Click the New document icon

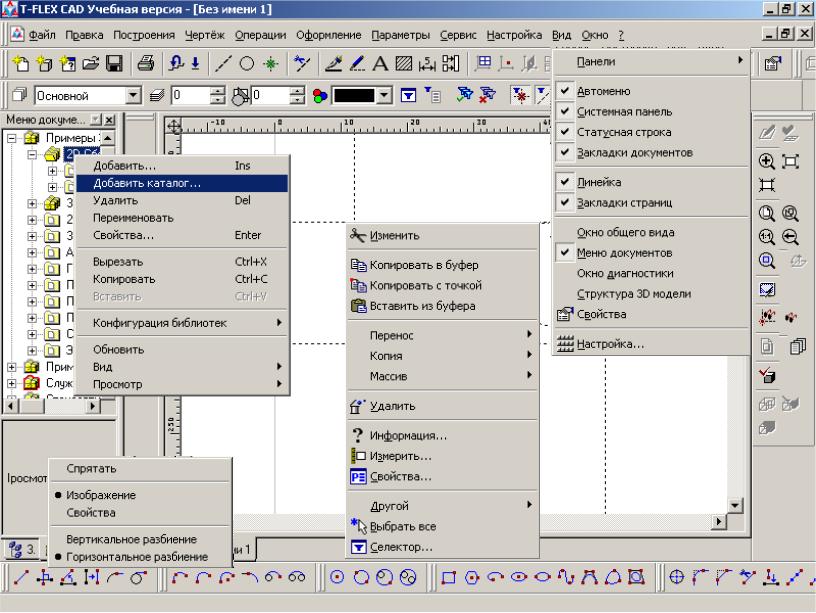pyautogui.click(x=21, y=63)
